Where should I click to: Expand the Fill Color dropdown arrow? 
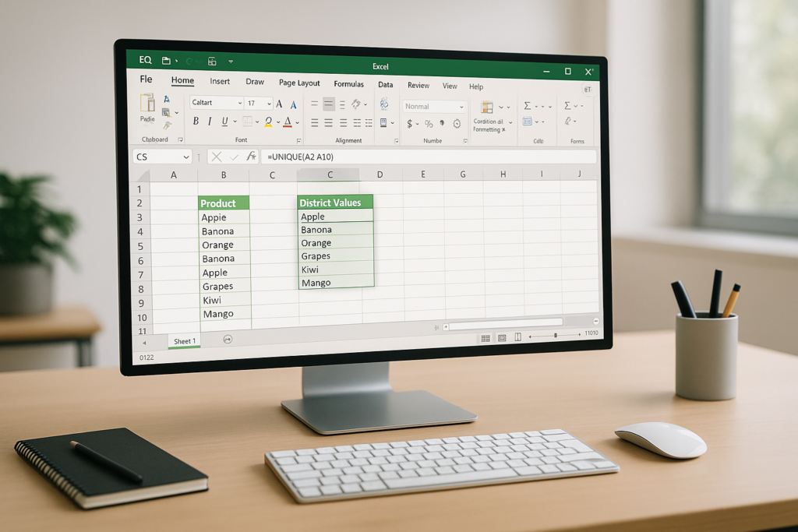(x=278, y=122)
